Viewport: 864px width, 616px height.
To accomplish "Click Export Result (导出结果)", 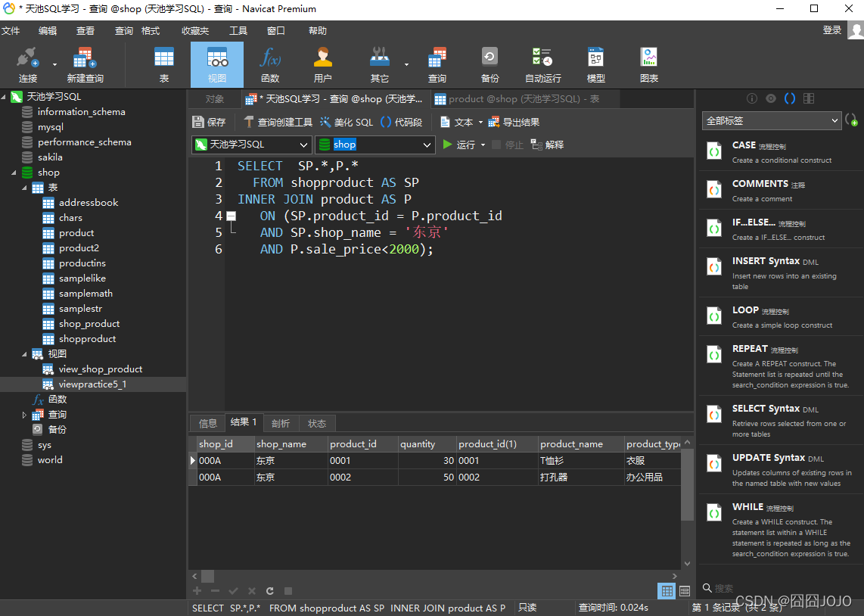I will [514, 123].
